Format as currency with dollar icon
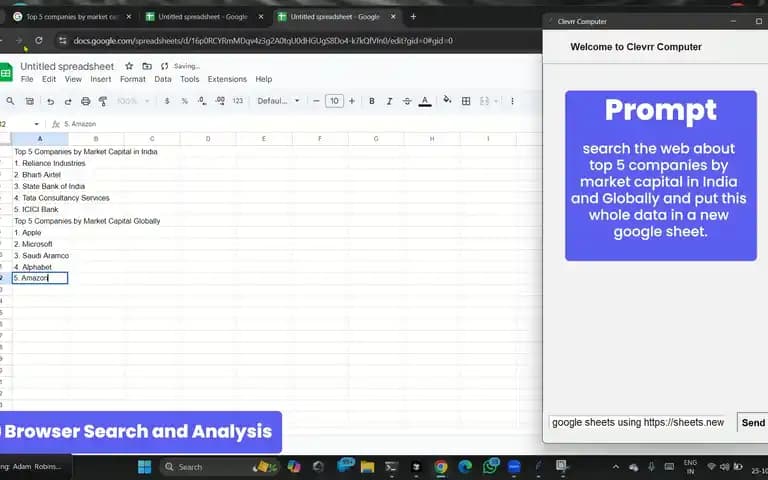768x480 pixels. coord(167,101)
